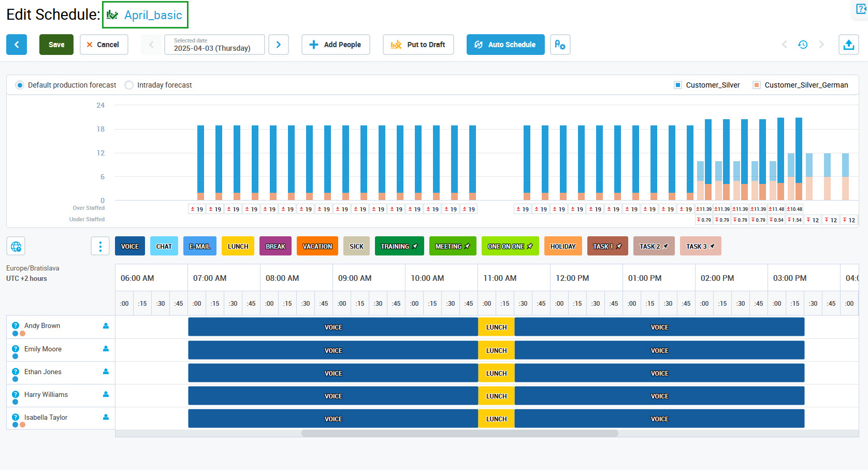Open the three-dot options menu
Screen dimensions: 868x470
tap(100, 246)
